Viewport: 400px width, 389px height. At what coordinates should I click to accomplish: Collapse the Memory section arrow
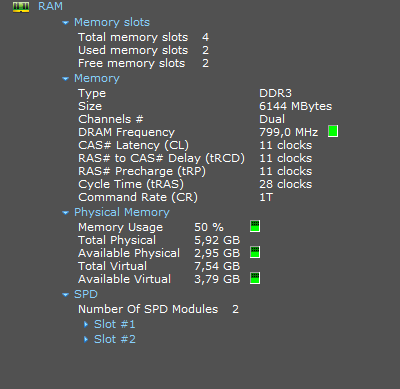coord(65,79)
